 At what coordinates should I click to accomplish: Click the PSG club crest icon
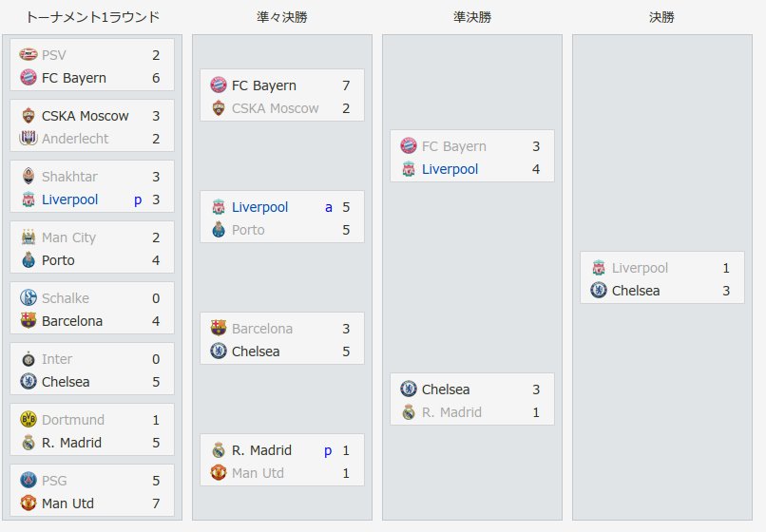29,480
